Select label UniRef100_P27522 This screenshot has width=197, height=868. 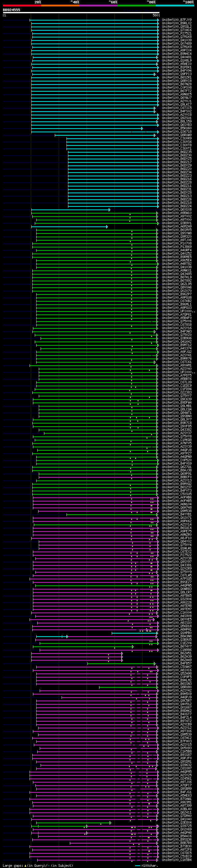point(177,555)
